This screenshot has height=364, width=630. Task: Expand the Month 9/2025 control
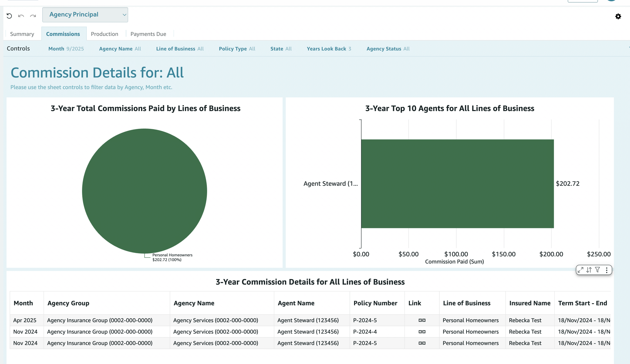[x=66, y=49]
